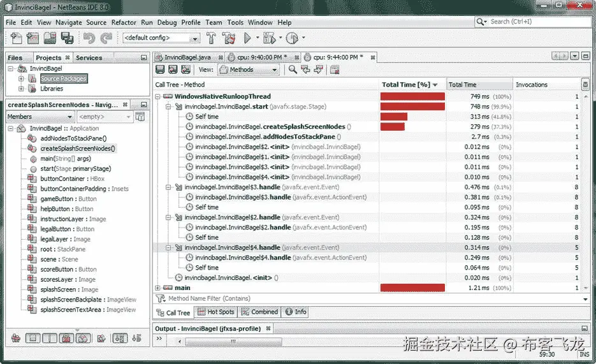596x364 pixels.
Task: Switch to cpu 9:40:00 PM snapshot tab
Action: pos(262,57)
